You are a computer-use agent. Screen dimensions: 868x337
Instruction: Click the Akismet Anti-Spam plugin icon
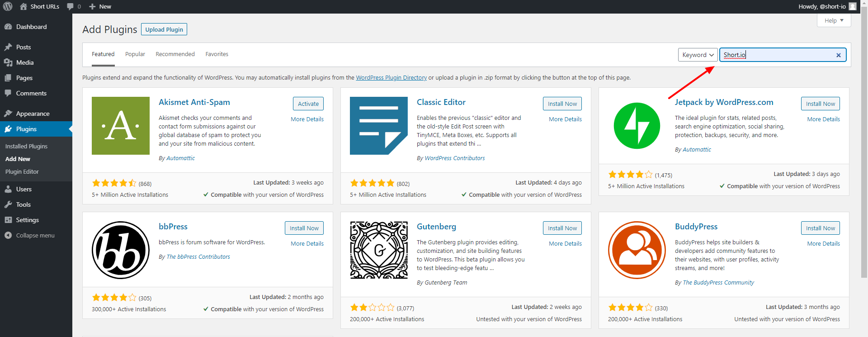(121, 126)
